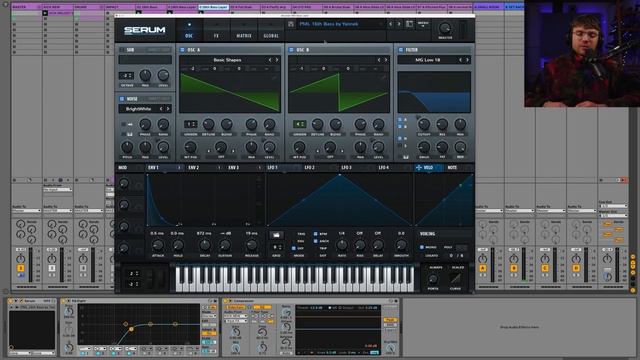Screen dimensions: 640x360
Task: Toggle the Ableton Serum device power button
Action: click(11, 301)
